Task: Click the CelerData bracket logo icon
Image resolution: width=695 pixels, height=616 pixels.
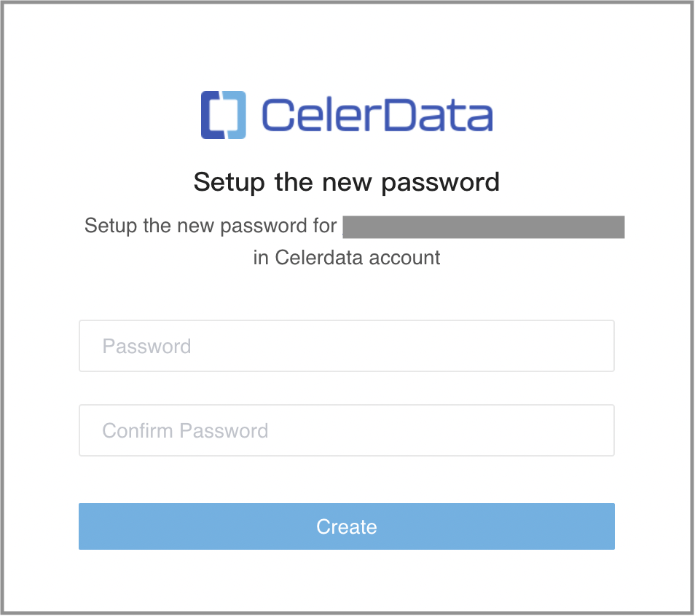Action: click(224, 115)
